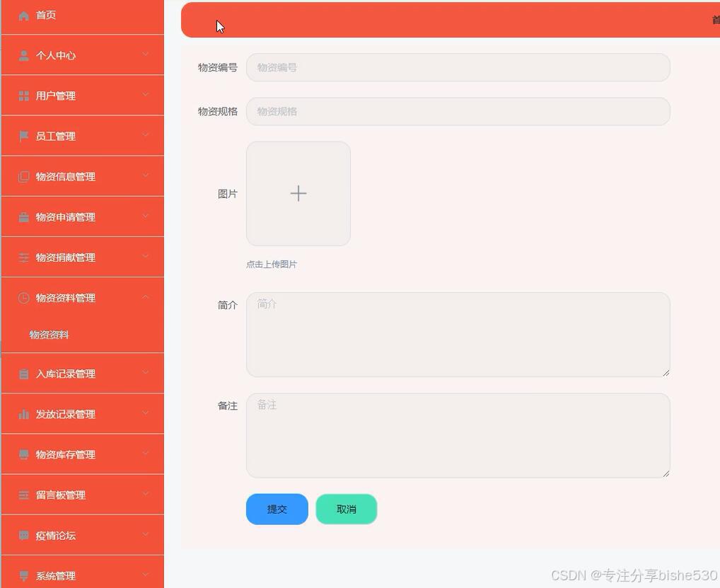Collapse the 物资资料管理 chevron
The image size is (720, 588).
coord(146,297)
